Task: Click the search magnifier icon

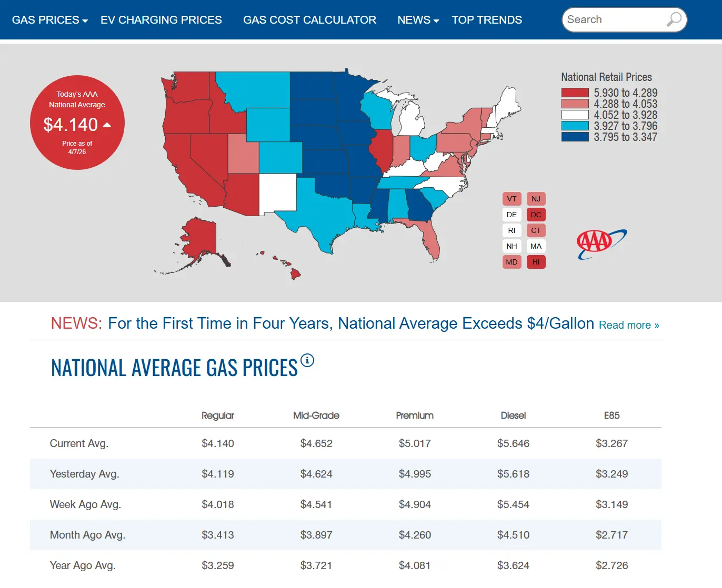Action: tap(674, 19)
